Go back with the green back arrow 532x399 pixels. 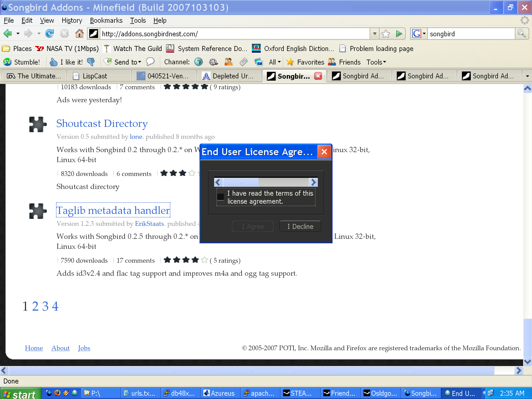pos(7,34)
